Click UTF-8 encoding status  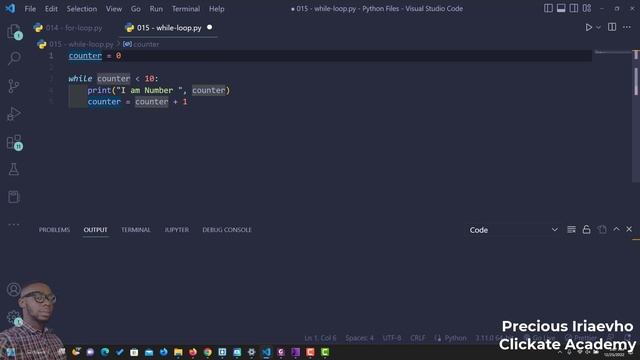point(392,338)
